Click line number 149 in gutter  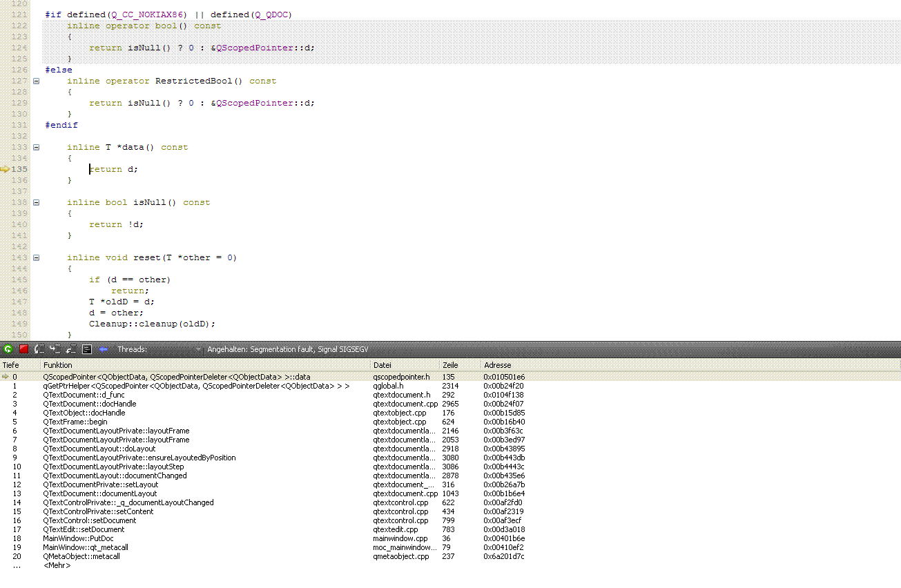coord(19,324)
